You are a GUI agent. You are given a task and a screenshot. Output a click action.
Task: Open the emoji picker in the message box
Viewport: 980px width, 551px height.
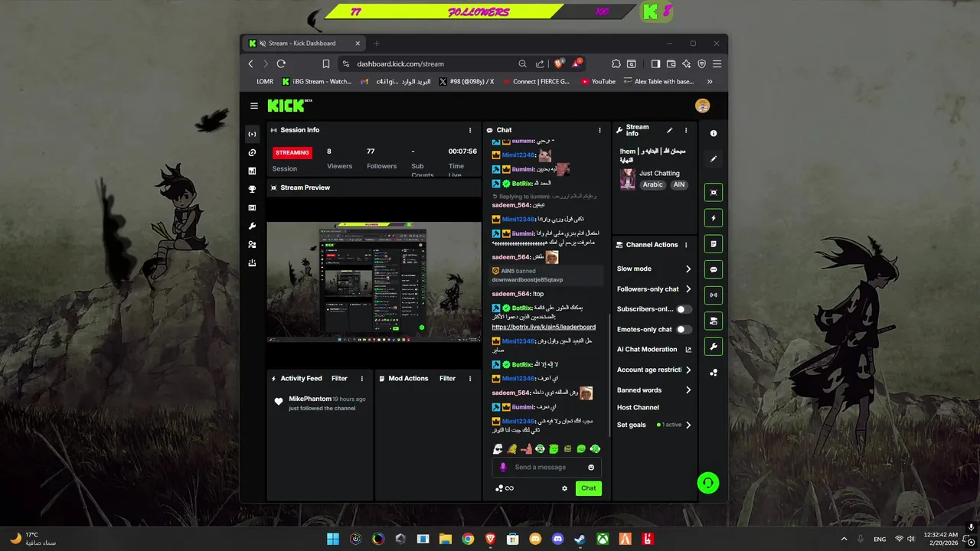[x=591, y=468]
